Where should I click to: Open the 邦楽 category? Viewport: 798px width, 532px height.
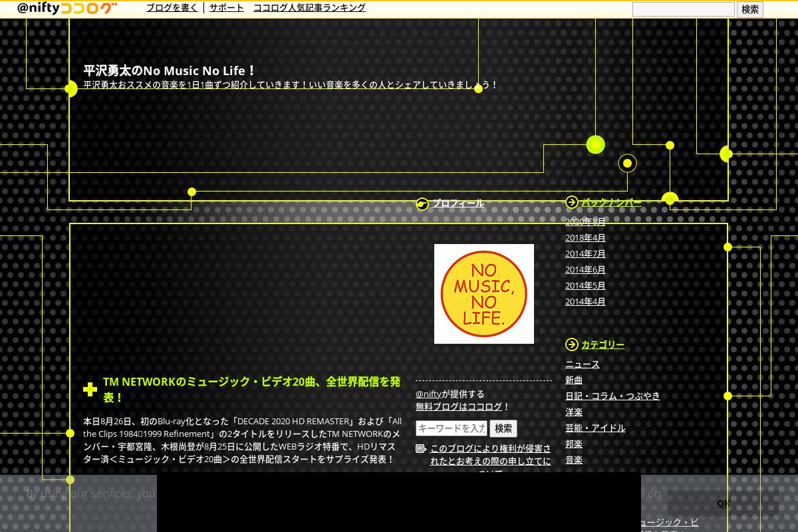click(x=574, y=444)
